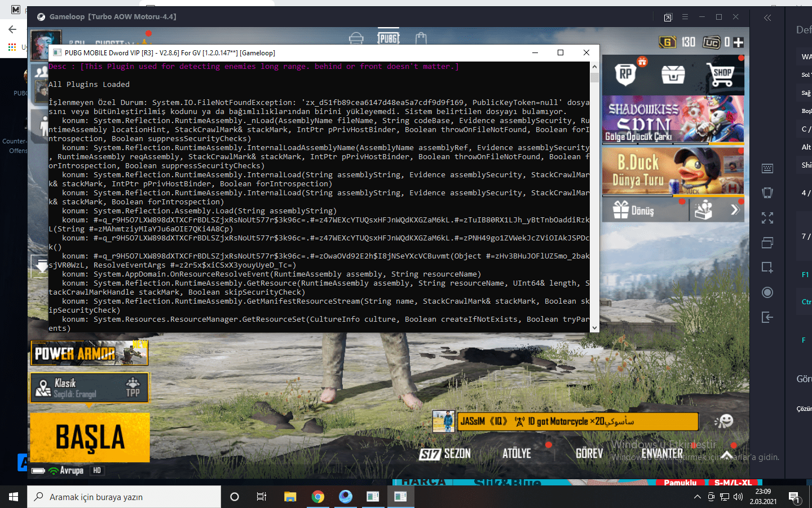Open the Klasik Erangel mode selector
The width and height of the screenshot is (812, 508).
coord(90,387)
